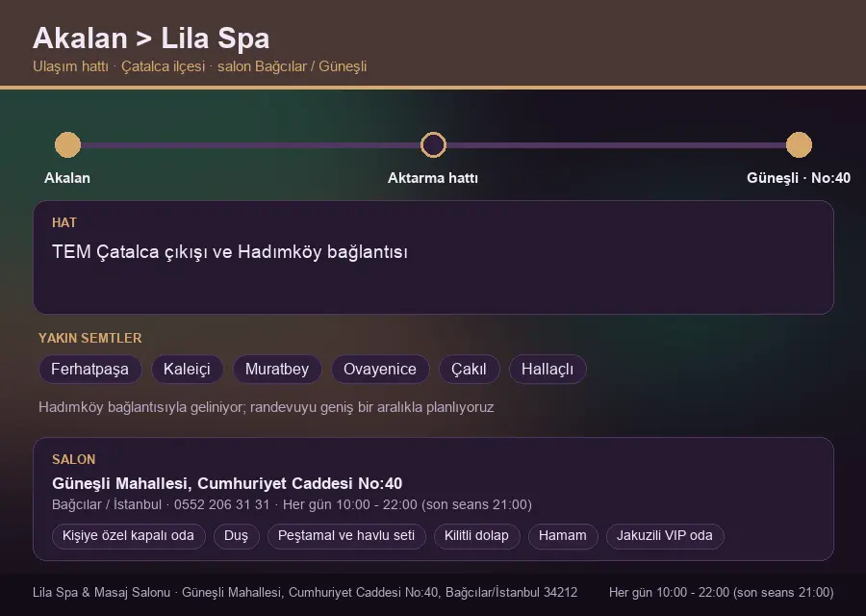Screen dimensions: 866x616
Task: Click the Ulaşım hattı subtitle line
Action: (199, 66)
